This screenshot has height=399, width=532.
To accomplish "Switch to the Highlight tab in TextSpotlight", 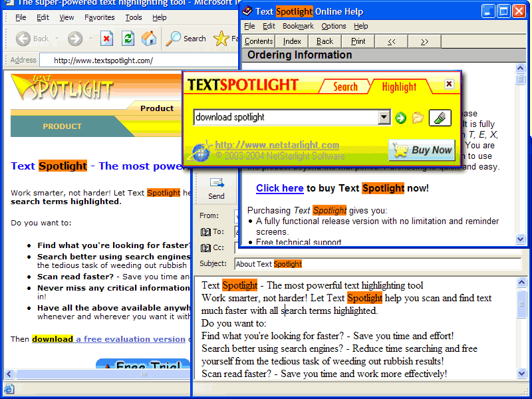I will [x=399, y=87].
